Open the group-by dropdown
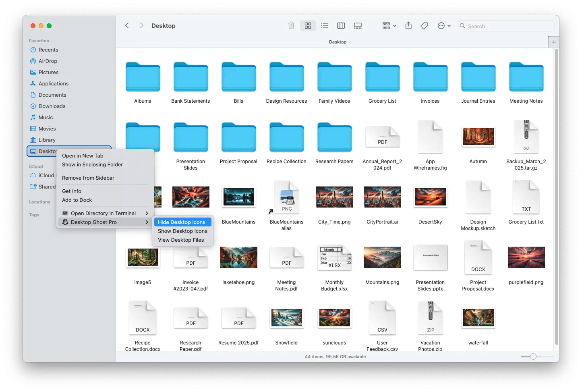The height and width of the screenshot is (392, 582). point(389,26)
